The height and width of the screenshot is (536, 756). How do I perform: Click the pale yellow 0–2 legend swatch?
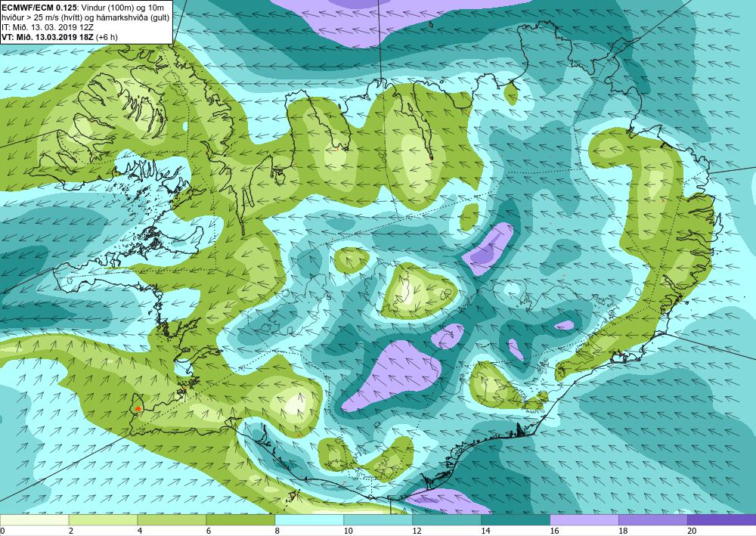pos(34,520)
